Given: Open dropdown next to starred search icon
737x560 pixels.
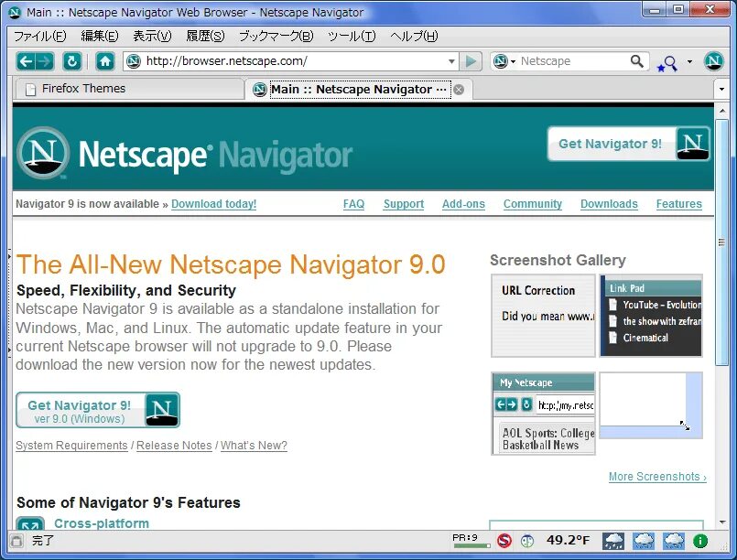Looking at the screenshot, I should click(x=689, y=61).
